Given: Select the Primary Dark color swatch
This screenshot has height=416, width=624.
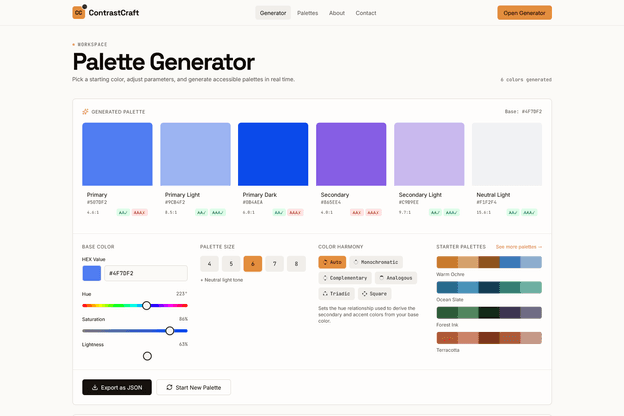Looking at the screenshot, I should (273, 154).
